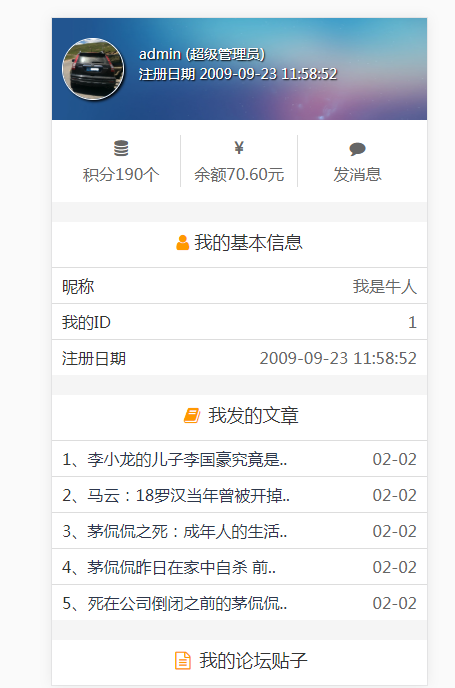455x688 pixels.
Task: Click the admin (超级管理员) username text
Action: point(202,54)
